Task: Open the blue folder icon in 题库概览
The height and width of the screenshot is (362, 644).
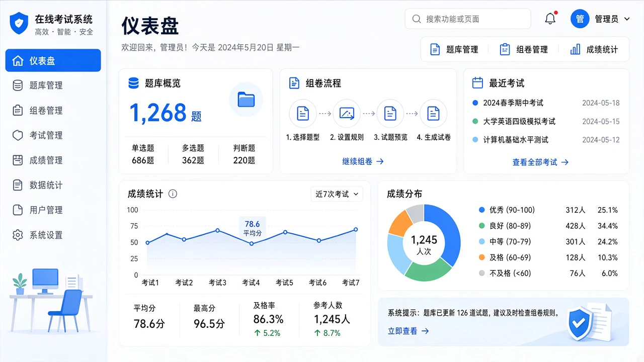Action: click(x=246, y=100)
